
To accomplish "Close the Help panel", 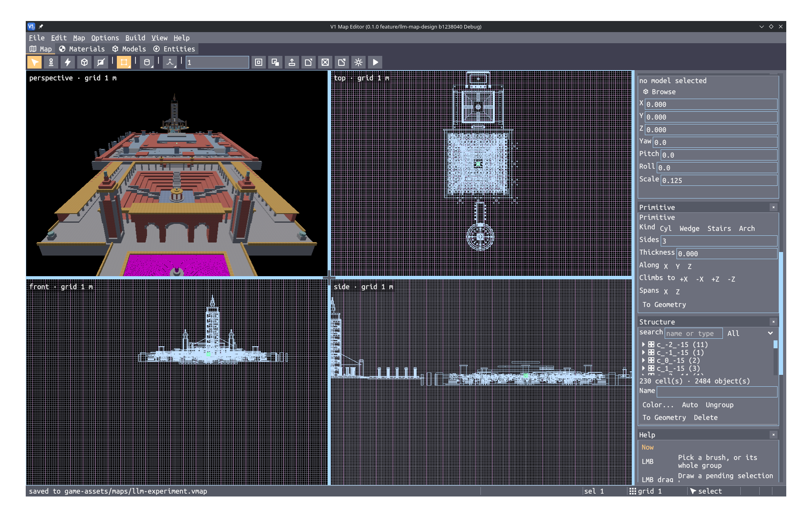I will pos(773,435).
